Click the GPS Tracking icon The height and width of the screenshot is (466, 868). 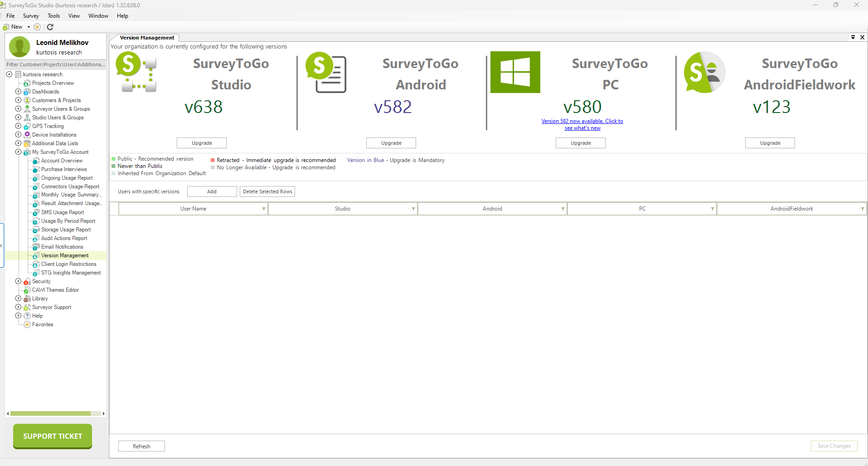(x=27, y=126)
